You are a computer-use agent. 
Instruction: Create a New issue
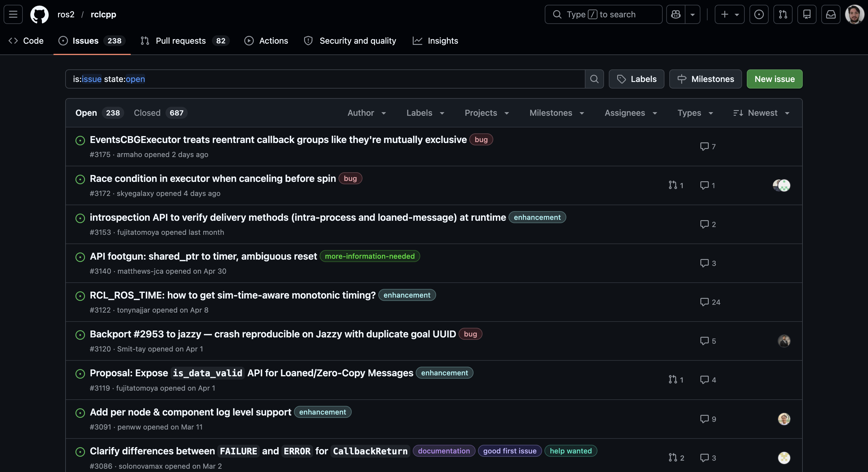coord(775,79)
